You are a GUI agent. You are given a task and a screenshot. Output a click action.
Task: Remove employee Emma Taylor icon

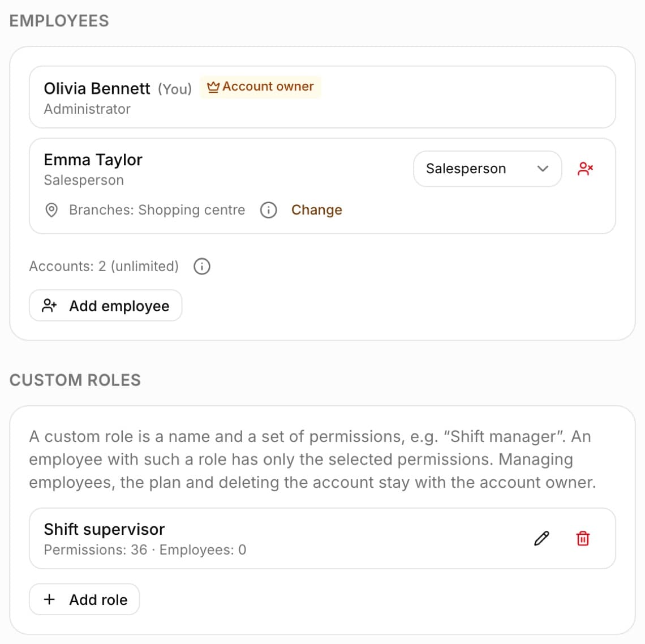click(585, 169)
